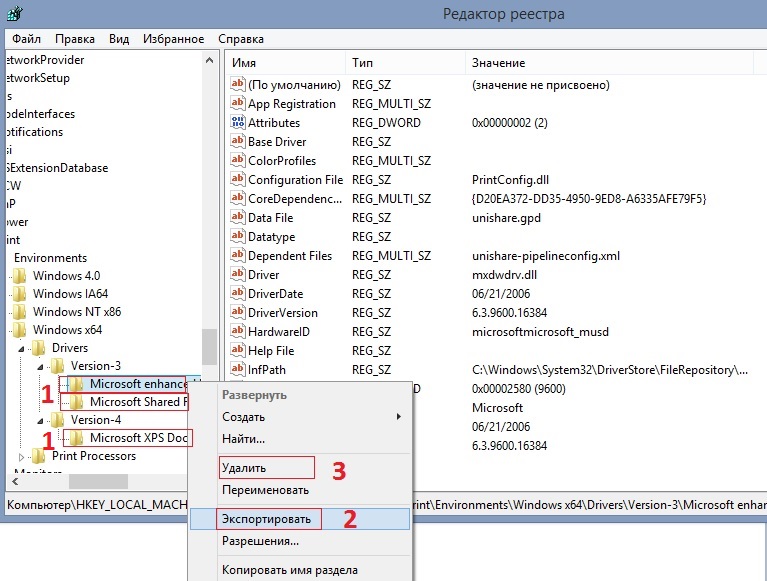Click the tree horizontal scrollbar thumb

(98, 481)
